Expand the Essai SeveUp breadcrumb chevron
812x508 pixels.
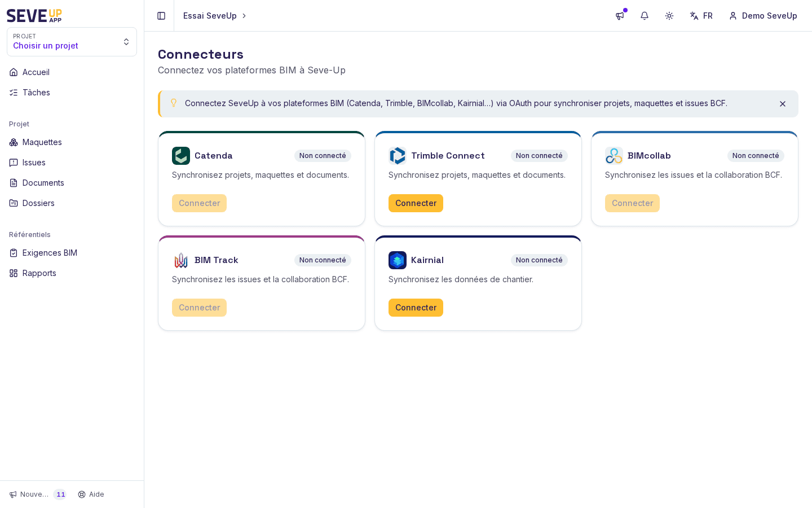click(x=244, y=16)
